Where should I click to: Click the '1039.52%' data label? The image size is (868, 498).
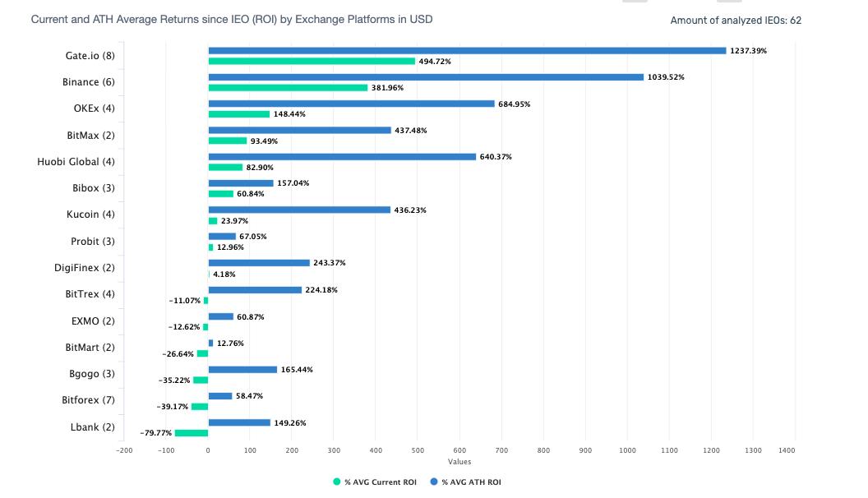pyautogui.click(x=666, y=77)
